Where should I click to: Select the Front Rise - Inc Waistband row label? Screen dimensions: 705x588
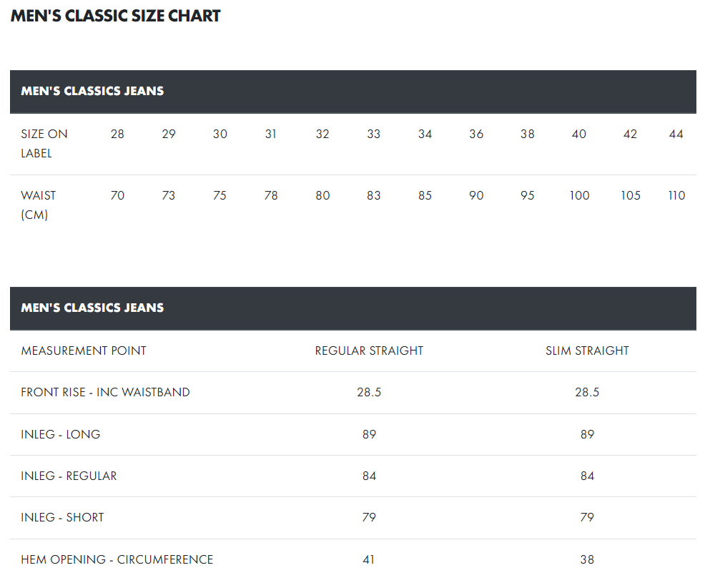coord(105,392)
